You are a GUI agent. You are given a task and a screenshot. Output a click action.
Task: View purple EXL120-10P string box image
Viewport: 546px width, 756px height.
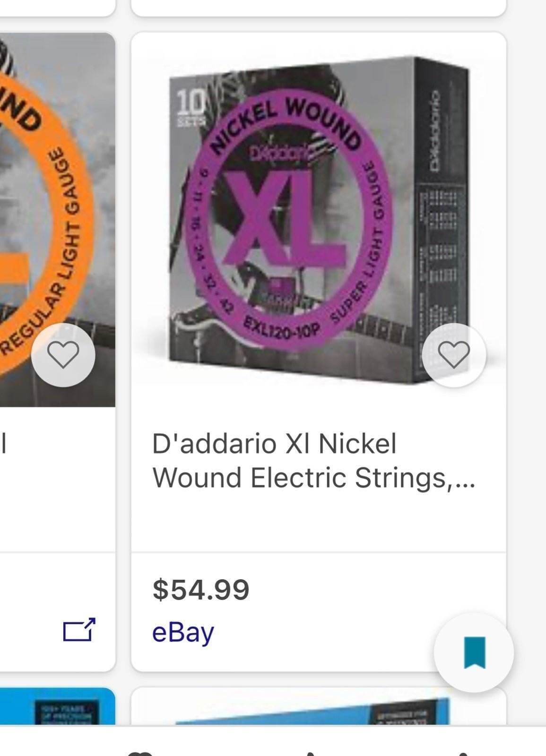319,220
